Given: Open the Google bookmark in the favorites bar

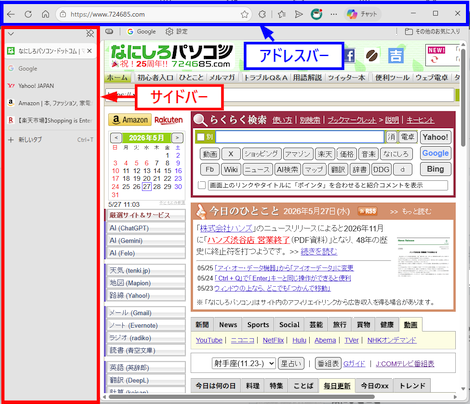Looking at the screenshot, I should point(141,31).
